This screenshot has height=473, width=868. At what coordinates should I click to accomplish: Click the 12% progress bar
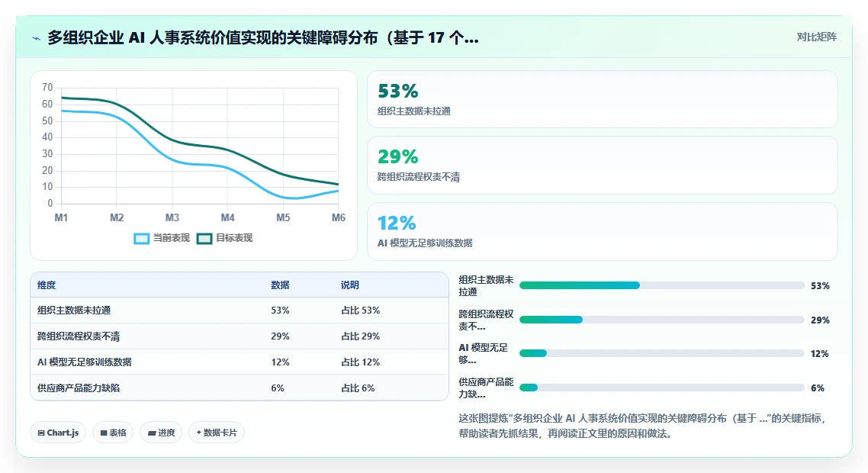pyautogui.click(x=661, y=353)
